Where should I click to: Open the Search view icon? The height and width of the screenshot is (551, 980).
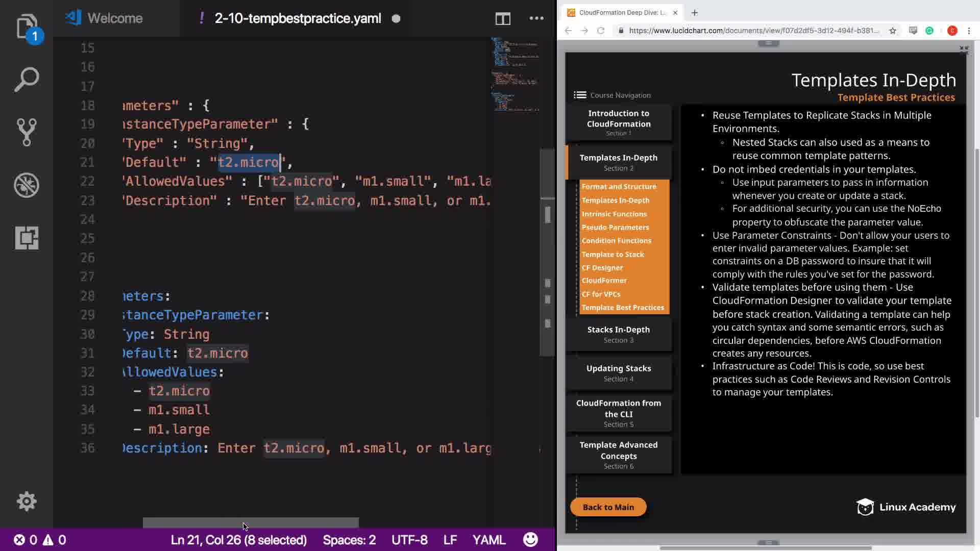(x=27, y=80)
